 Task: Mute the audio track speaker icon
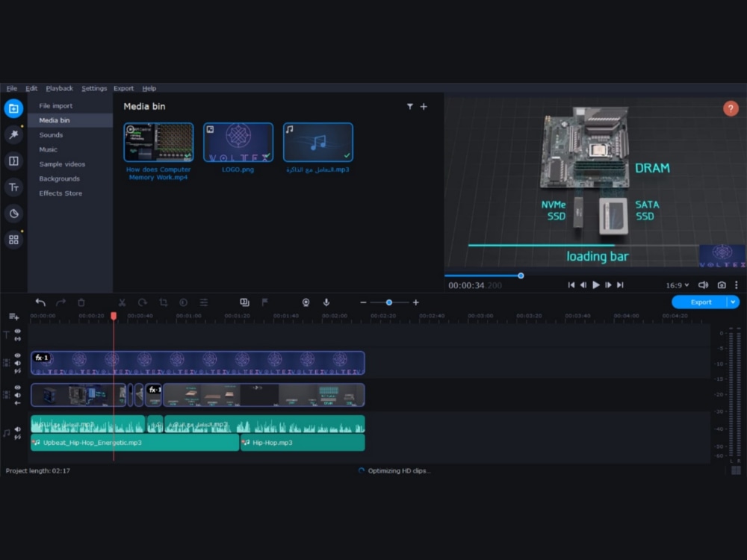click(18, 429)
